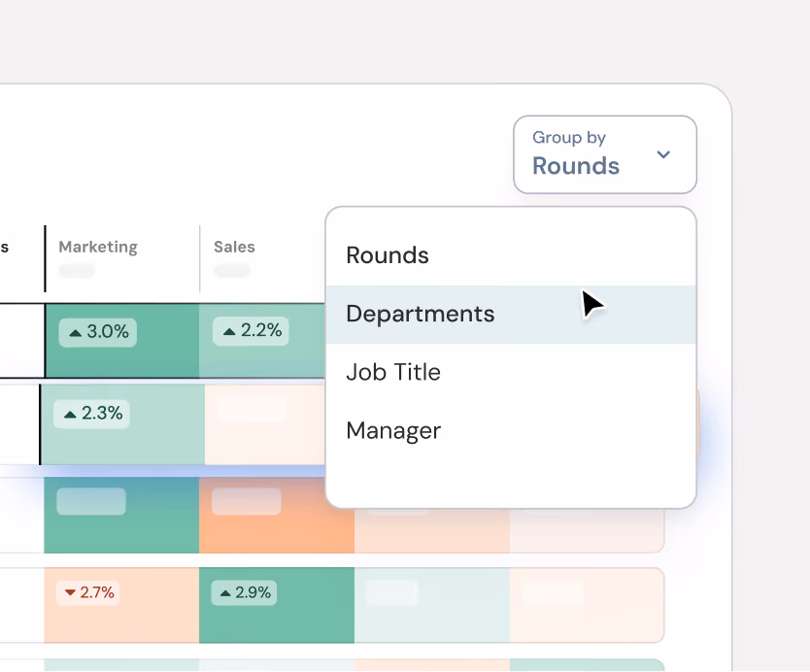Open the Group by Rounds dropdown

pyautogui.click(x=605, y=154)
